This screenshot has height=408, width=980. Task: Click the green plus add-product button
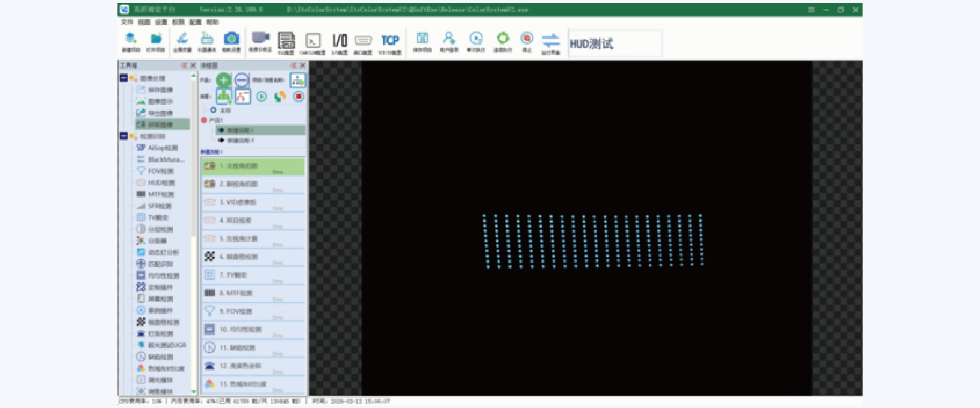click(224, 80)
